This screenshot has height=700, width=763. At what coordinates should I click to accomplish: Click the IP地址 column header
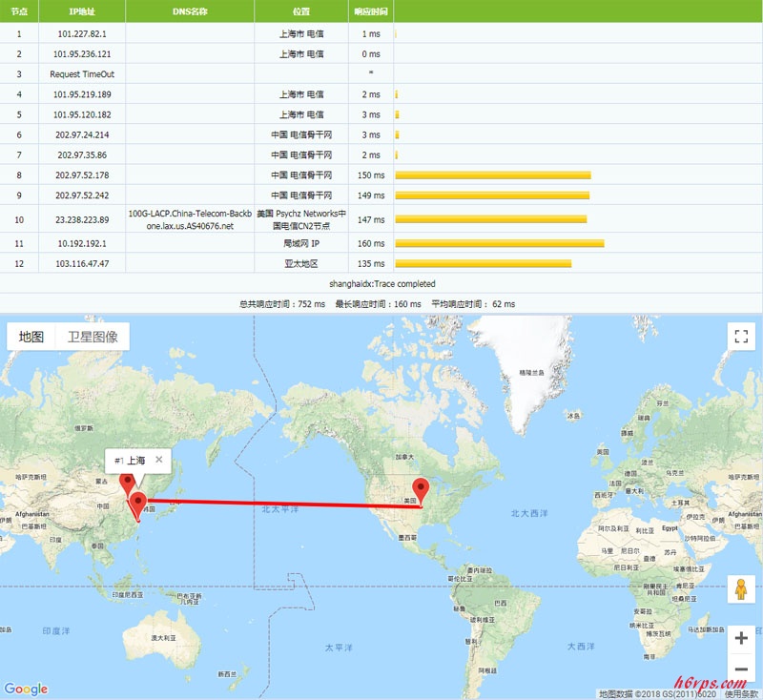tap(82, 11)
